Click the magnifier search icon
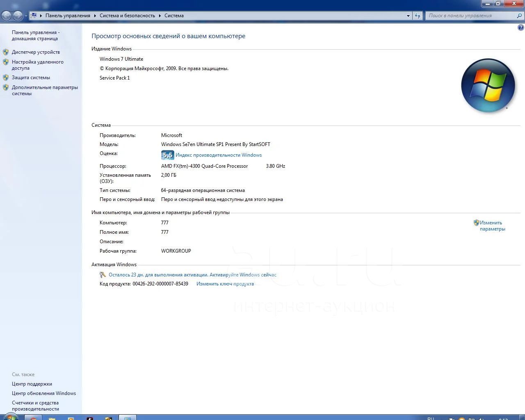525x420 pixels. (520, 16)
